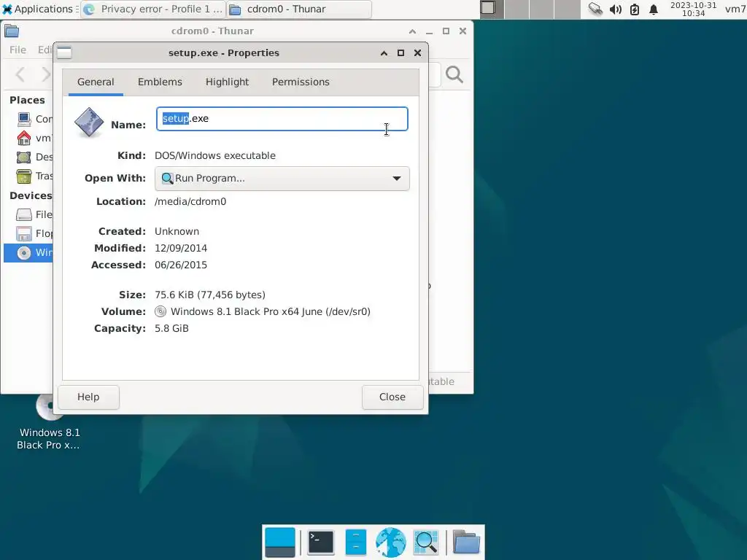Click the Thunar search magnifier icon
Screen dimensions: 747x560
[454, 74]
